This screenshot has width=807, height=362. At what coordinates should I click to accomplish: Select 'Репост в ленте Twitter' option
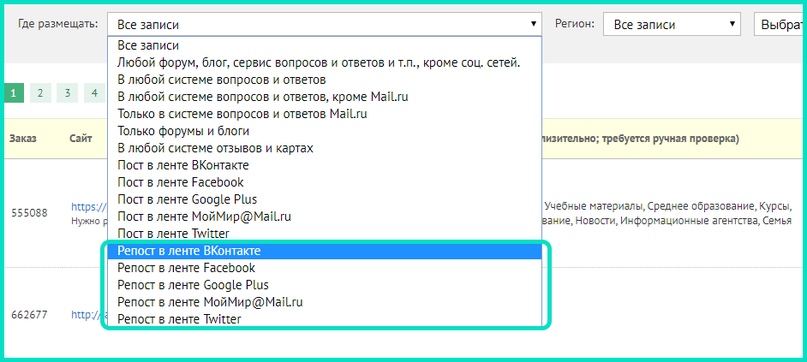[324, 319]
